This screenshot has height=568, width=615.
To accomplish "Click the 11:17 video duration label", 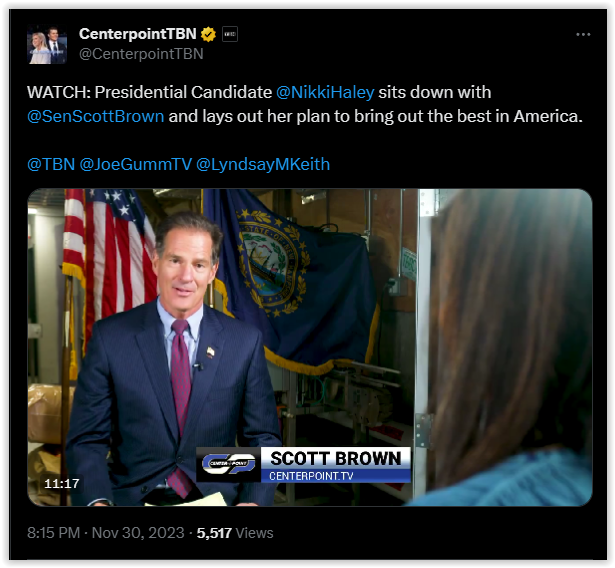I will (x=62, y=483).
